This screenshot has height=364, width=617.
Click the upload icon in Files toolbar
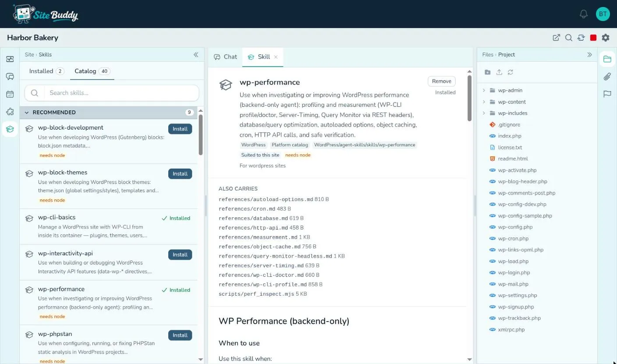[499, 72]
